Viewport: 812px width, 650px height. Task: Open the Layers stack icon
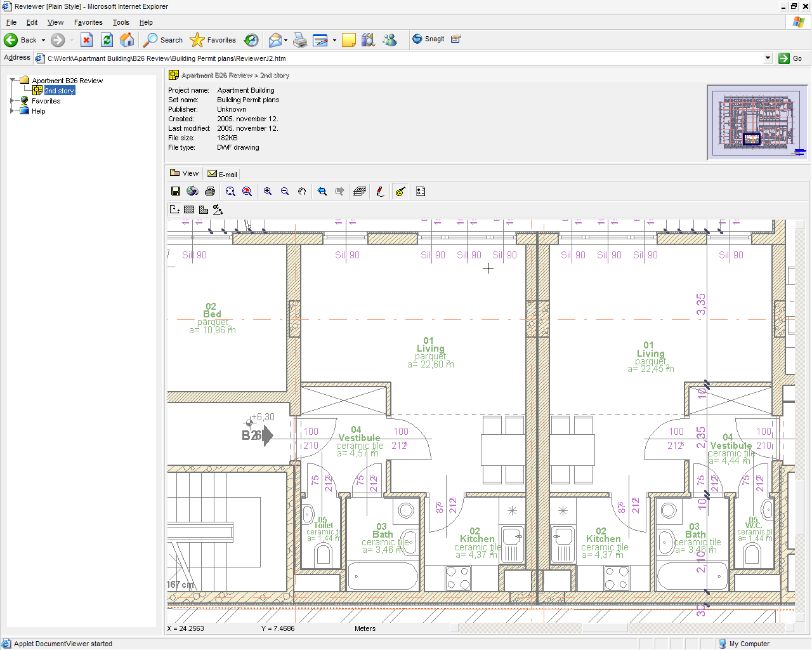coord(360,191)
